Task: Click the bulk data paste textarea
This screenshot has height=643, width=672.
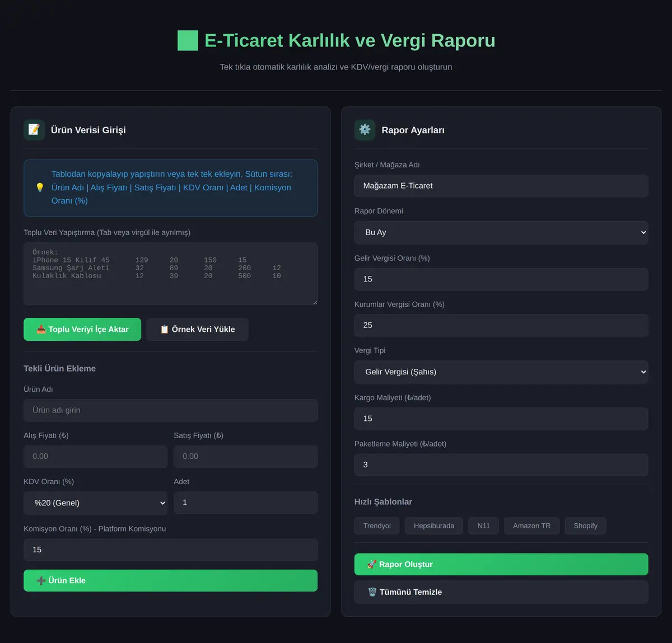Action: click(x=170, y=274)
